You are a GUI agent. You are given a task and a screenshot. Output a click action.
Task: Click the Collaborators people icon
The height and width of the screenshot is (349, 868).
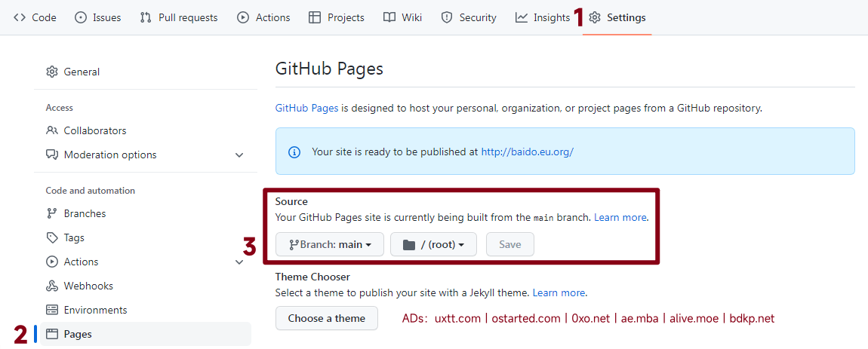(51, 131)
